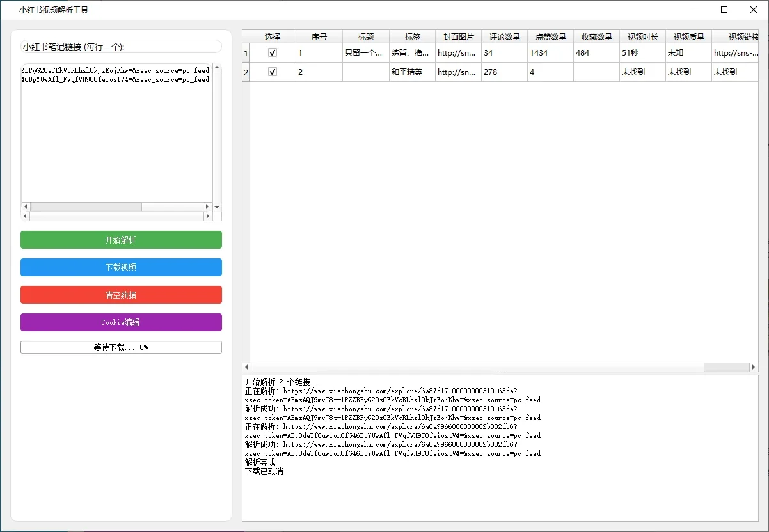
Task: Click the 封面图片 column header
Action: coord(459,37)
